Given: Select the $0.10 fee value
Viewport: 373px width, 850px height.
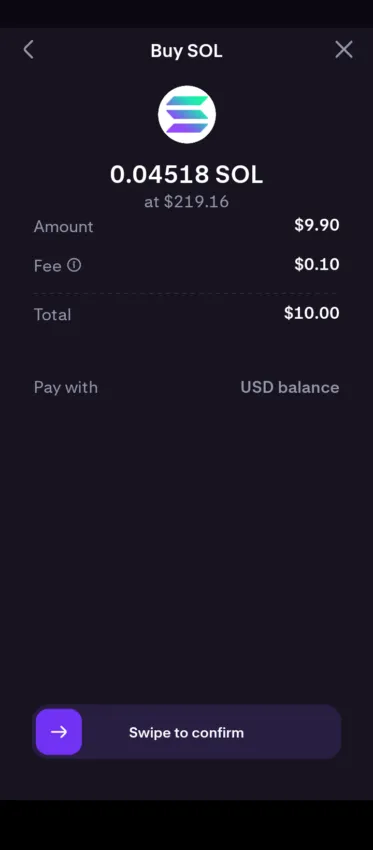Looking at the screenshot, I should pyautogui.click(x=317, y=264).
